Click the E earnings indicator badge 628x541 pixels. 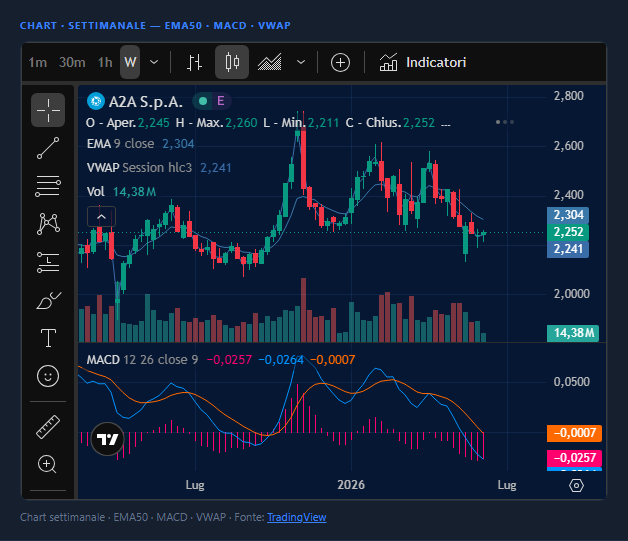coord(221,101)
